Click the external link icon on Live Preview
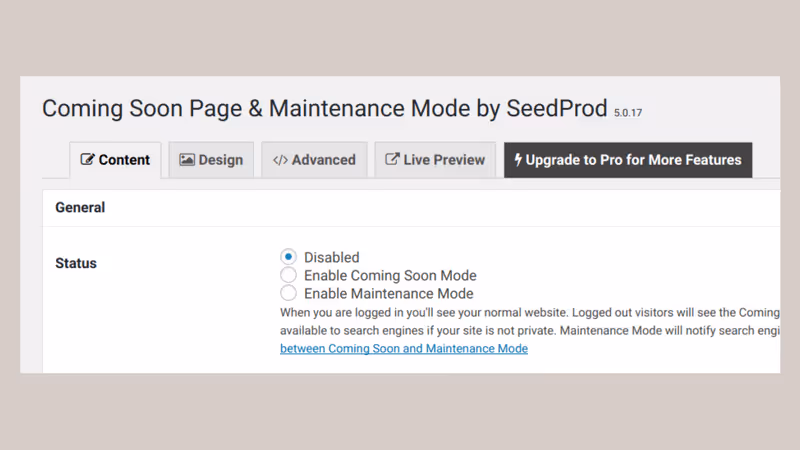This screenshot has width=800, height=450. click(392, 159)
